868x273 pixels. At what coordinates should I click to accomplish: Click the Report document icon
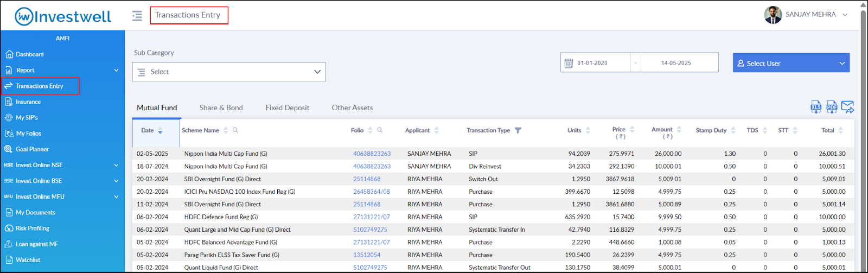click(9, 70)
